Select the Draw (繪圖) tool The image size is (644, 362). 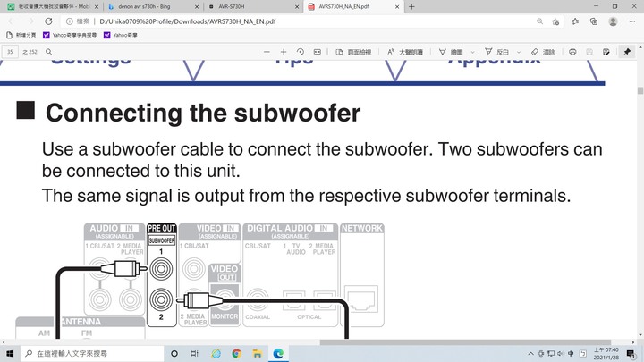click(451, 52)
